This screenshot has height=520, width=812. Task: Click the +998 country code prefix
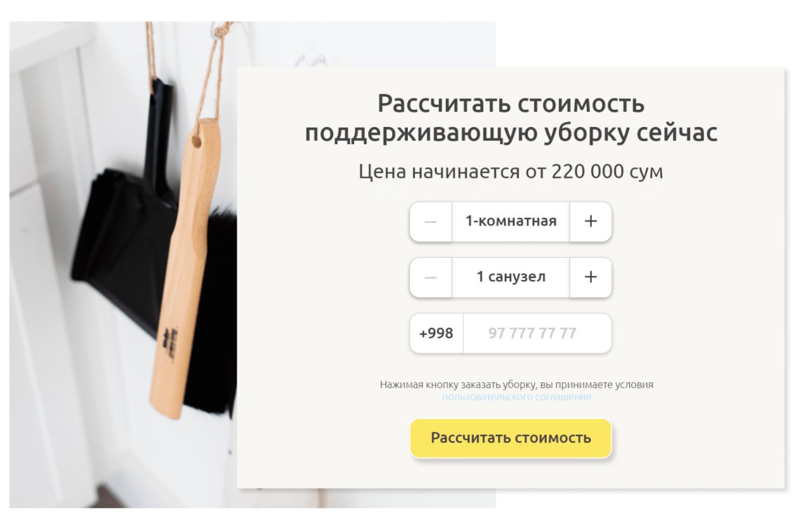point(436,333)
